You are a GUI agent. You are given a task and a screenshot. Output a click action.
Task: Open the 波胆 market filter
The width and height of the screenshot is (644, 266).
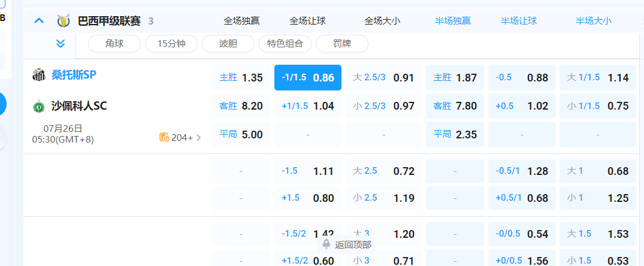coord(228,44)
